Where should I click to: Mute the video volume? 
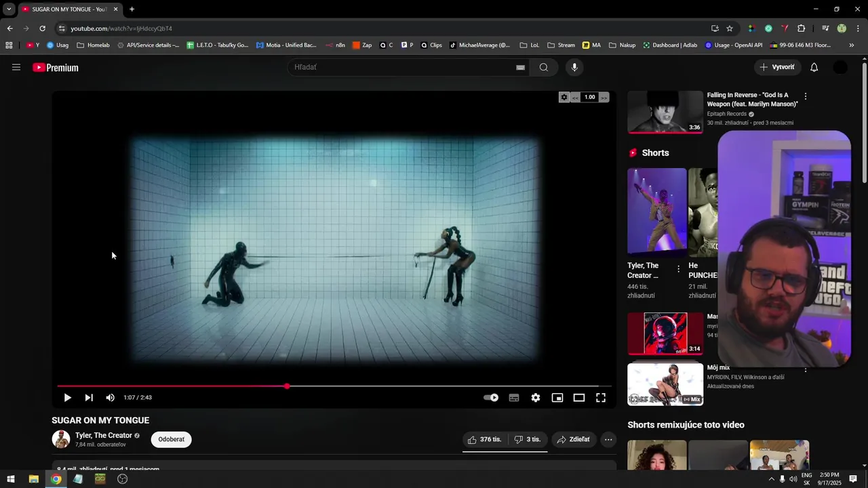(x=110, y=398)
